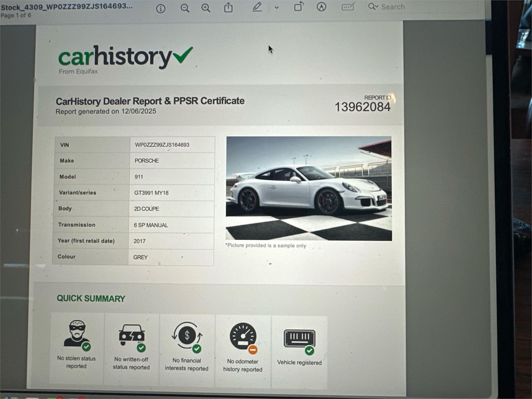Click the QUICK SUMMARY heading

point(91,298)
